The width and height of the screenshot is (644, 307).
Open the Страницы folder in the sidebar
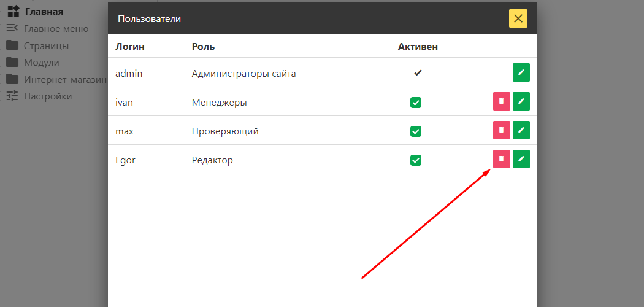tap(46, 45)
